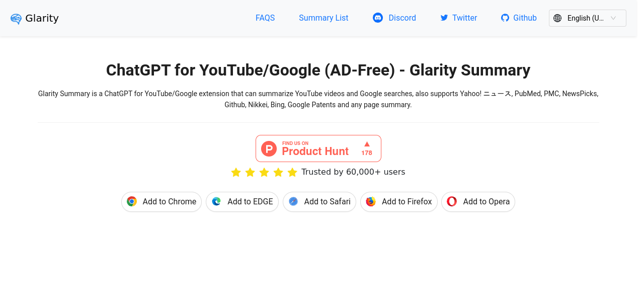Screen dimensions: 644x302
Task: Upvote using Product Hunt triangle arrow
Action: click(367, 144)
